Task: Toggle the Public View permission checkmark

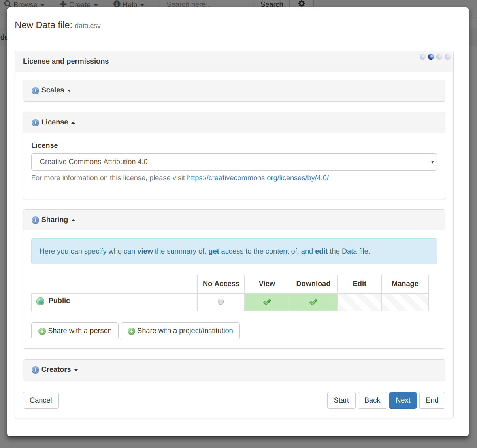Action: [x=267, y=302]
